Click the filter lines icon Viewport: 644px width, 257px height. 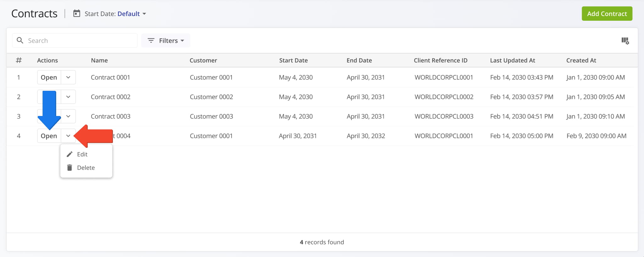point(151,41)
